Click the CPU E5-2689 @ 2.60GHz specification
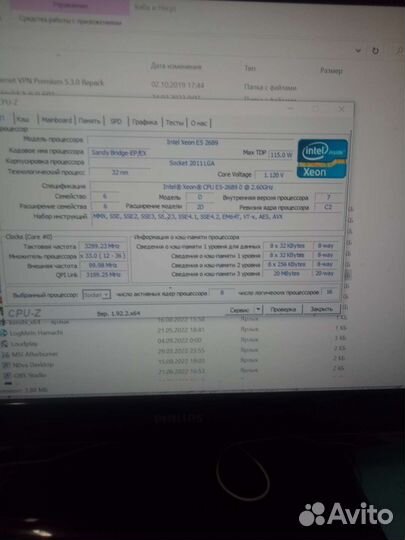 [218, 187]
